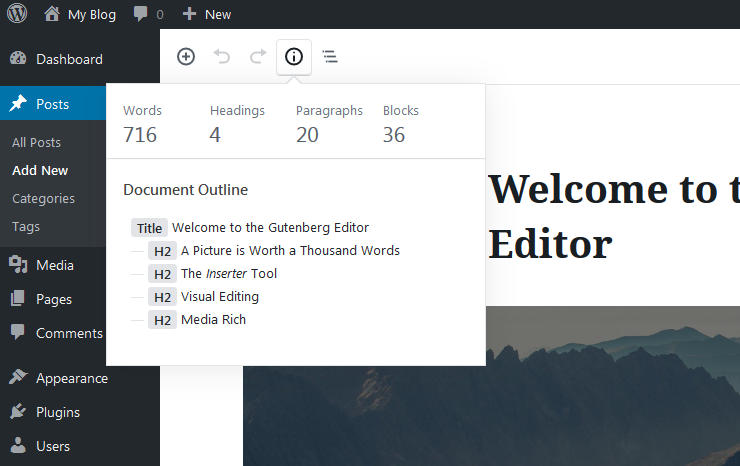
Task: Go to All Posts
Action: point(36,143)
